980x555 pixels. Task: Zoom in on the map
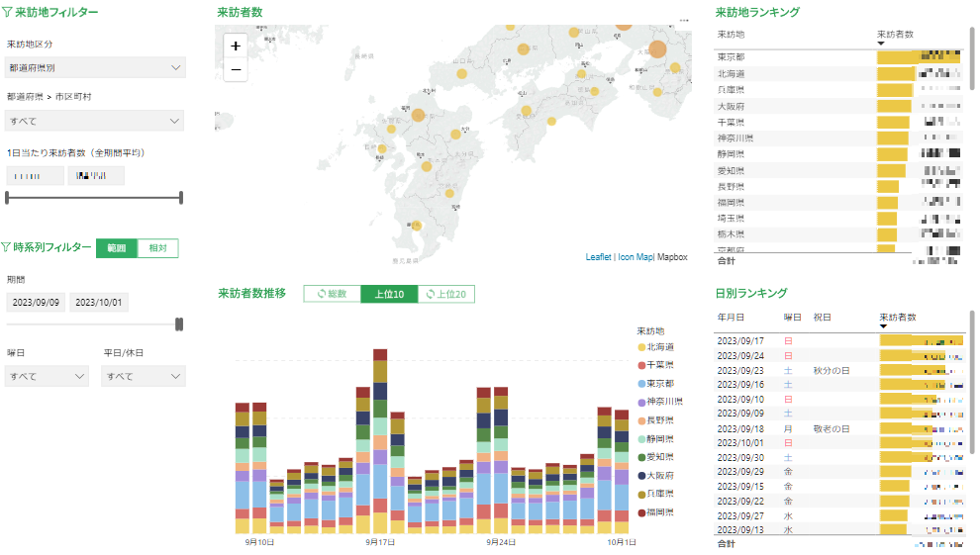tap(236, 46)
